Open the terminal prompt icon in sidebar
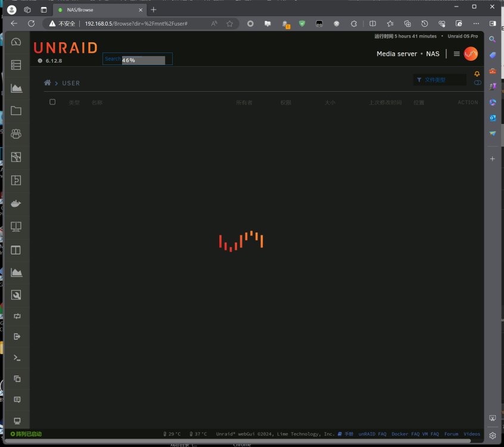This screenshot has width=504, height=447. [17, 358]
